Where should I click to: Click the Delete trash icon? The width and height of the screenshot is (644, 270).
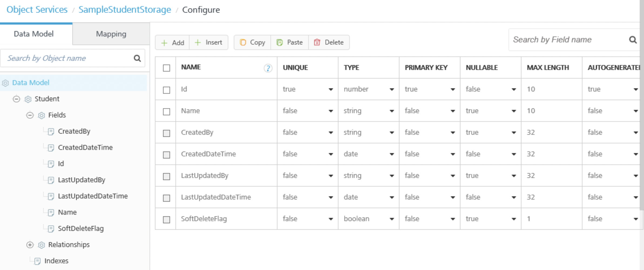click(x=317, y=42)
